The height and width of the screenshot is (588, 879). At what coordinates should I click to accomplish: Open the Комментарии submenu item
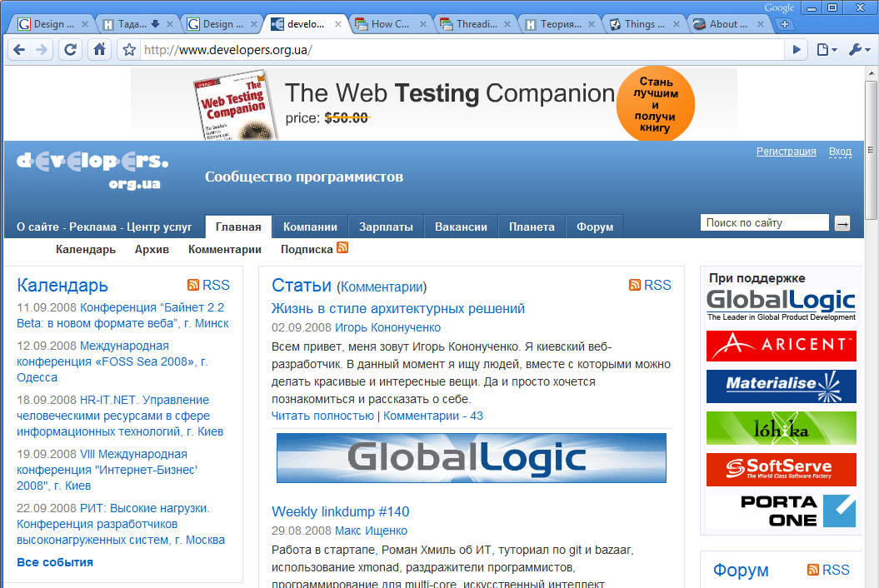(225, 249)
